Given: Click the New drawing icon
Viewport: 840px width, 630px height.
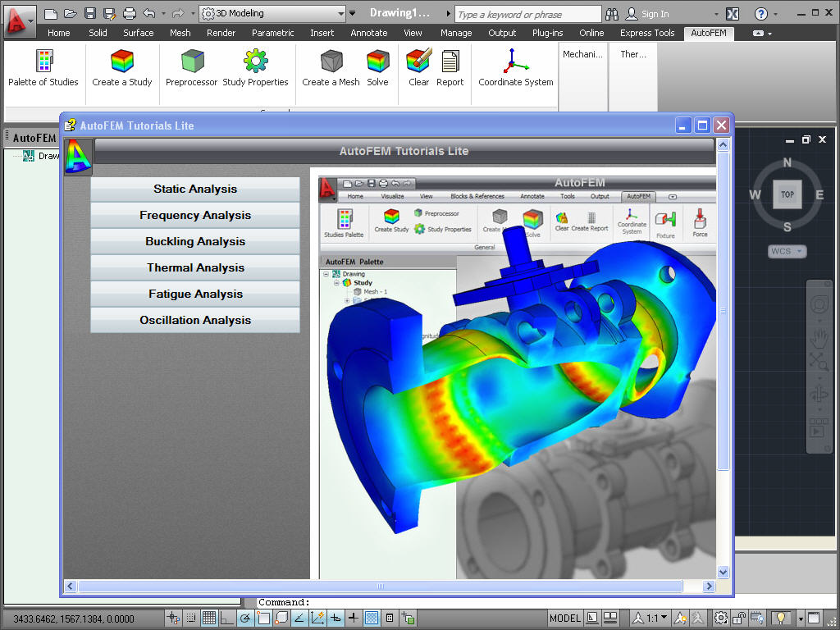Looking at the screenshot, I should 50,14.
